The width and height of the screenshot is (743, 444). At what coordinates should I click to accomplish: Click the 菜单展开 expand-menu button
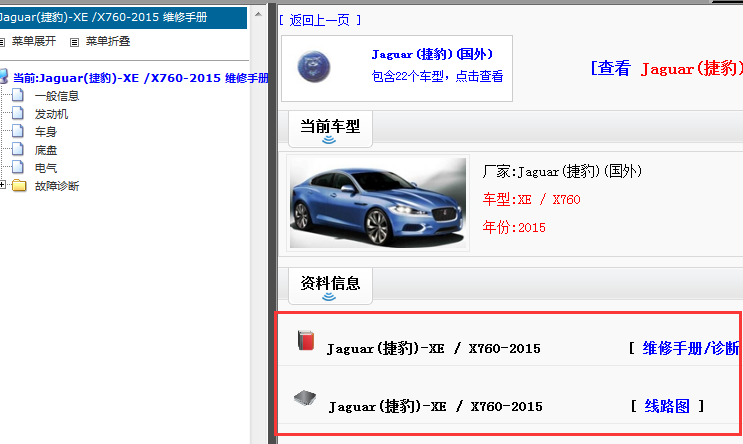[34, 41]
